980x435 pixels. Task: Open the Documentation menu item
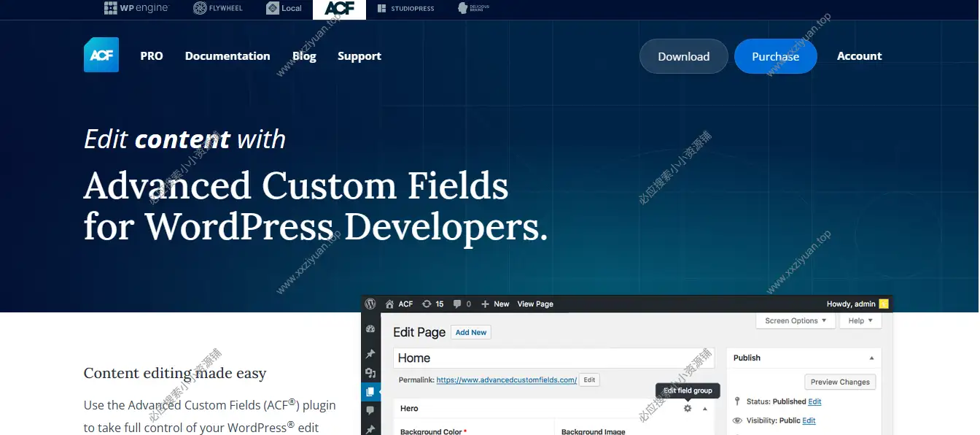pyautogui.click(x=227, y=56)
